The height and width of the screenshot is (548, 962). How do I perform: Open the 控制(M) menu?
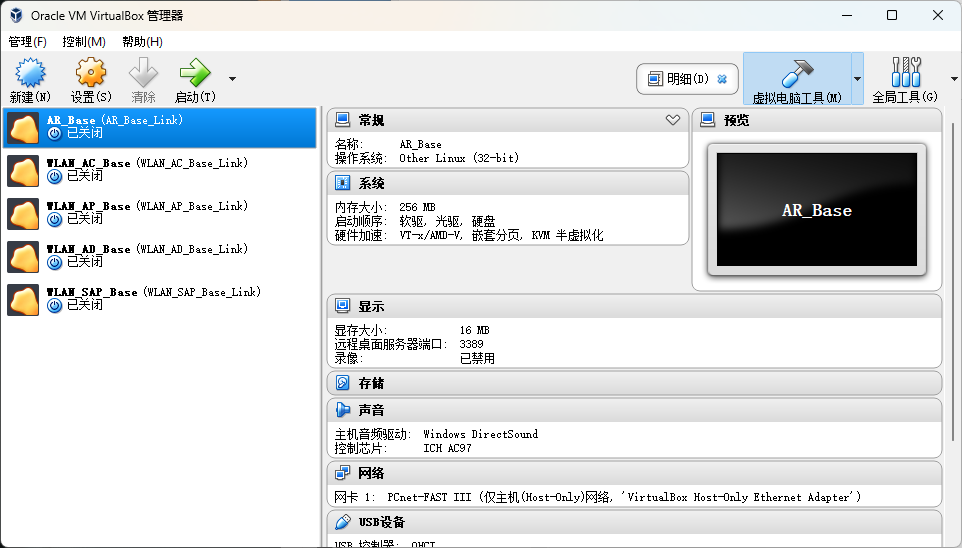(x=84, y=42)
